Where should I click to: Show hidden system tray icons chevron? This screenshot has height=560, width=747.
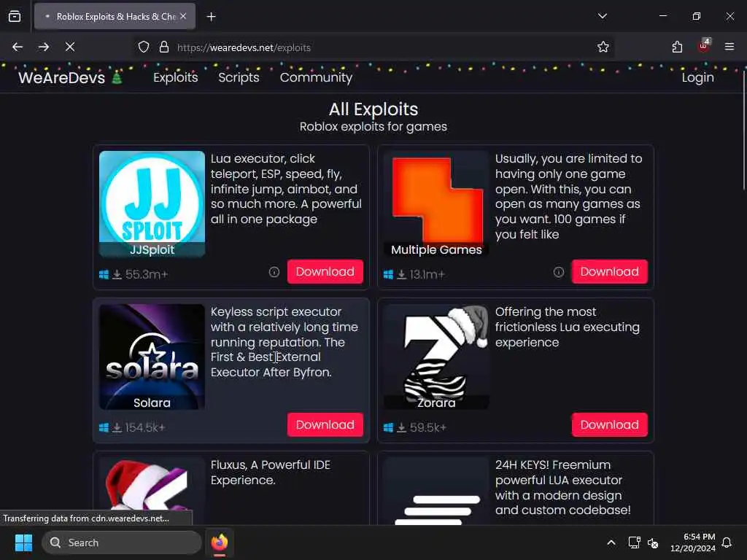[611, 542]
